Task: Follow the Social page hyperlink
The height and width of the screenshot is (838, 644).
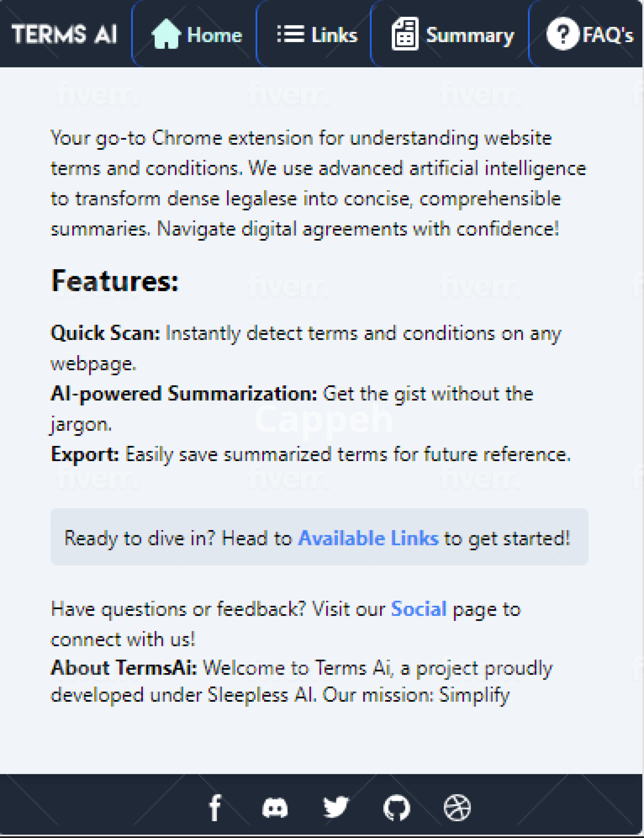Action: (419, 609)
